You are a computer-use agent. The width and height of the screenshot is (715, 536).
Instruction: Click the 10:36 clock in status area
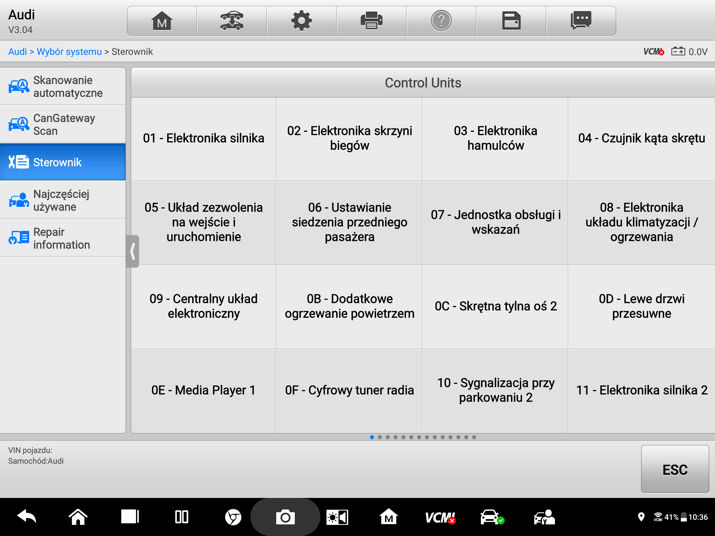(698, 517)
